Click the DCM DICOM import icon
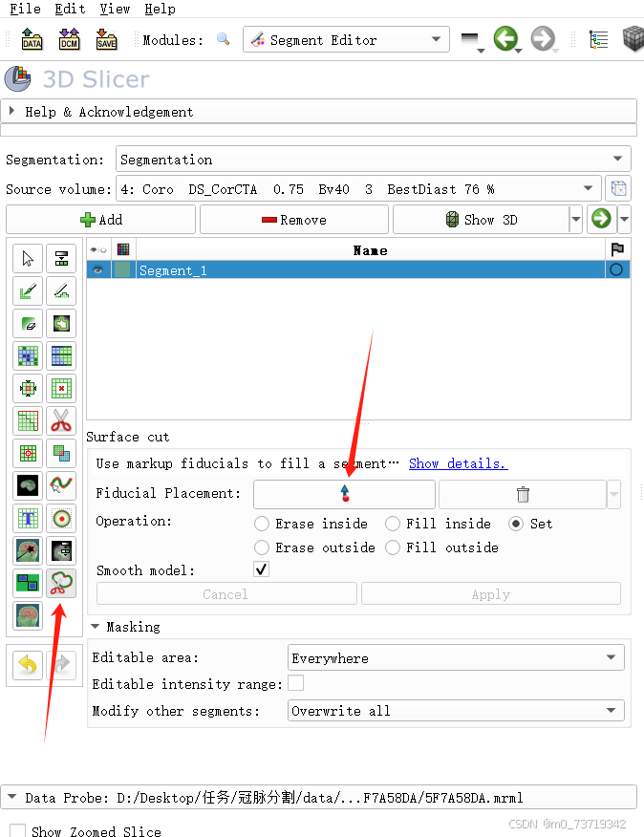Image resolution: width=644 pixels, height=837 pixels. 69,39
